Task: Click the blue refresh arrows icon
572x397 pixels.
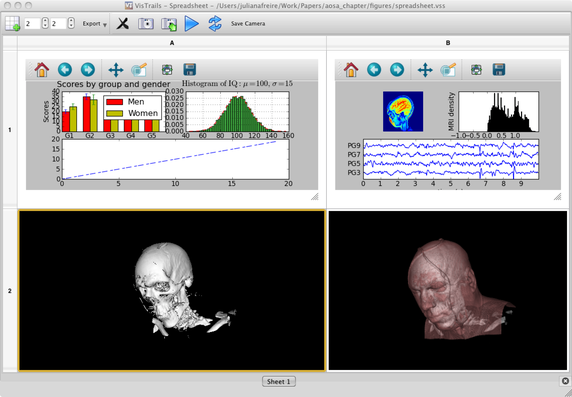Action: point(215,23)
